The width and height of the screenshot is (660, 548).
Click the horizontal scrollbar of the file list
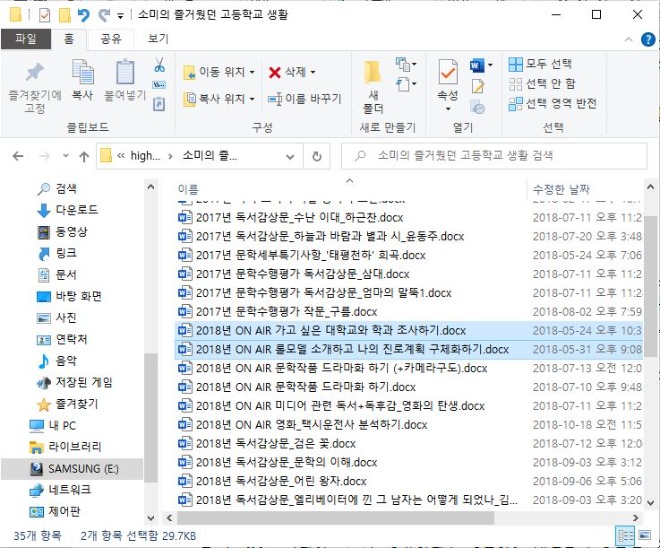tap(335, 518)
